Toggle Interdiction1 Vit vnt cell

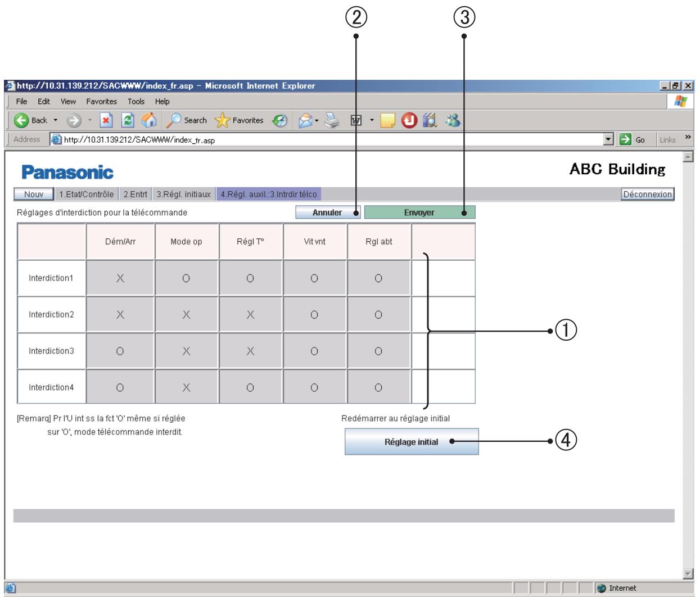[315, 278]
